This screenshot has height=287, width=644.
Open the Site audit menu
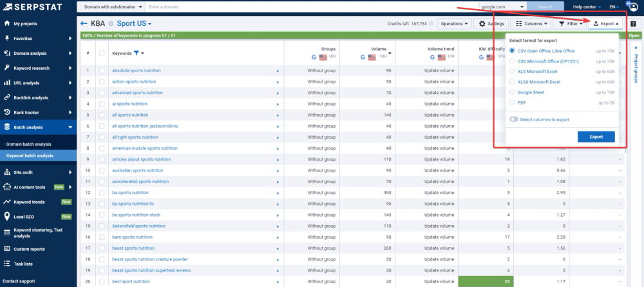click(x=38, y=172)
